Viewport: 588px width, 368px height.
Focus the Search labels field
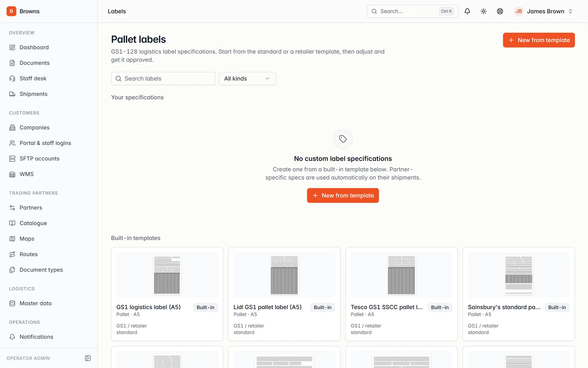coord(163,78)
